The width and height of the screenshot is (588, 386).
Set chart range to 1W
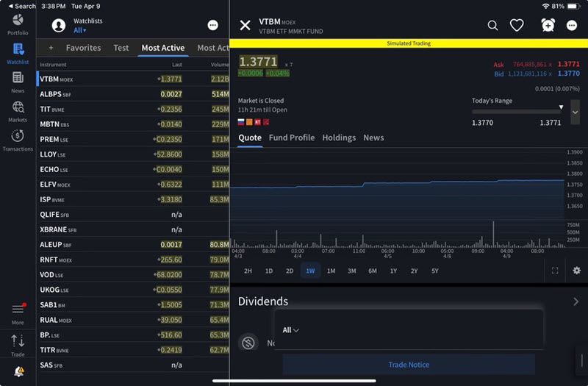pos(310,271)
